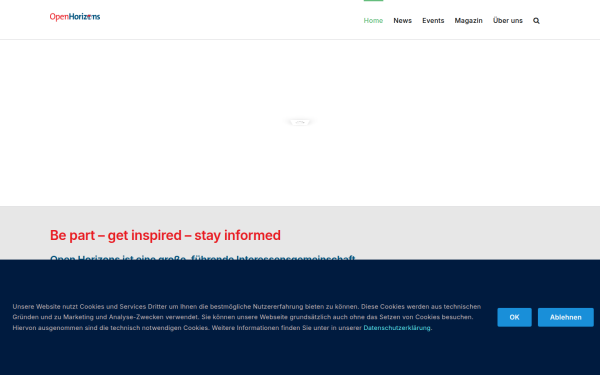
Task: Open the Magazin menu item
Action: pyautogui.click(x=468, y=21)
